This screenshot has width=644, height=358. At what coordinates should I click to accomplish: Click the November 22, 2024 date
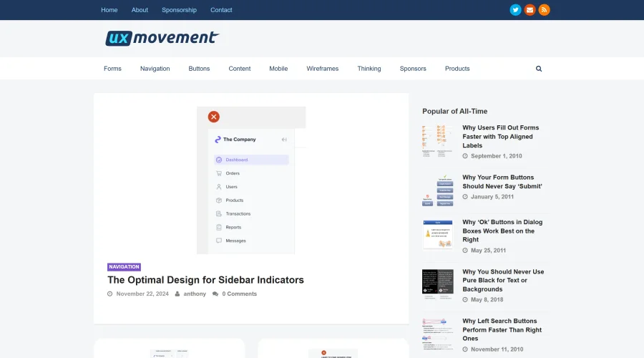tap(142, 294)
